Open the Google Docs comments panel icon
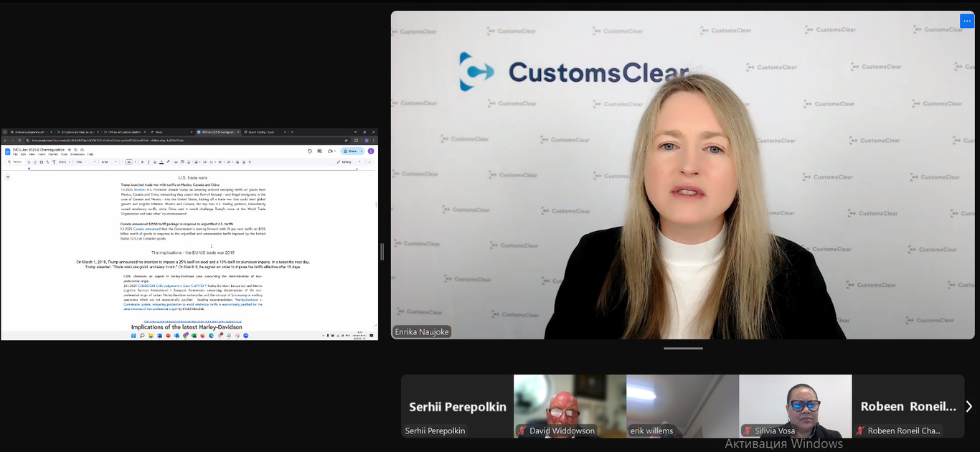The width and height of the screenshot is (980, 452). [x=319, y=151]
